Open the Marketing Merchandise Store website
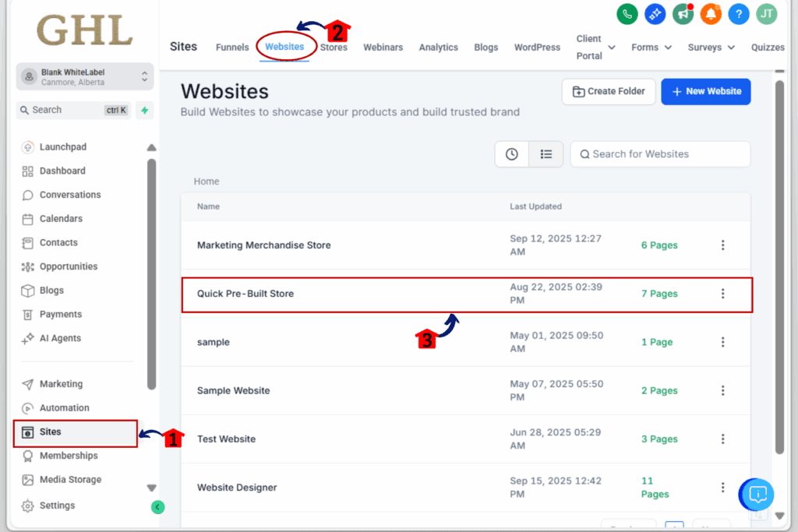The width and height of the screenshot is (798, 532). tap(263, 245)
